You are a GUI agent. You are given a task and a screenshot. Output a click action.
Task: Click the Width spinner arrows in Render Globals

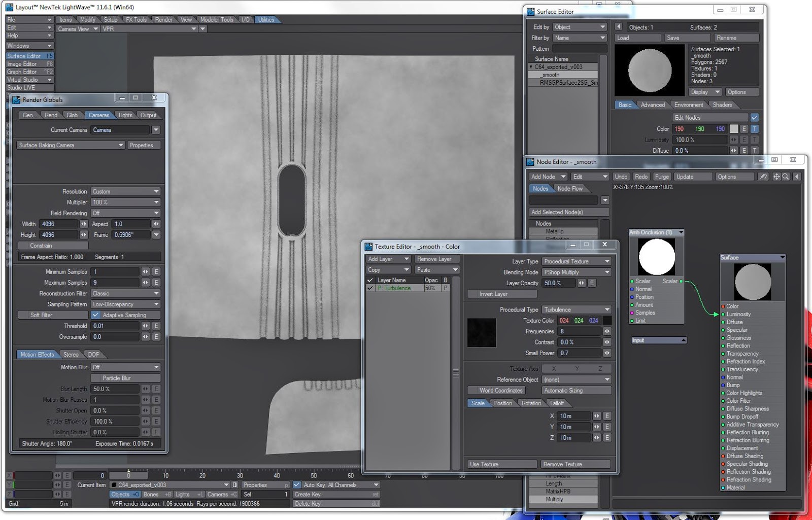pos(84,224)
